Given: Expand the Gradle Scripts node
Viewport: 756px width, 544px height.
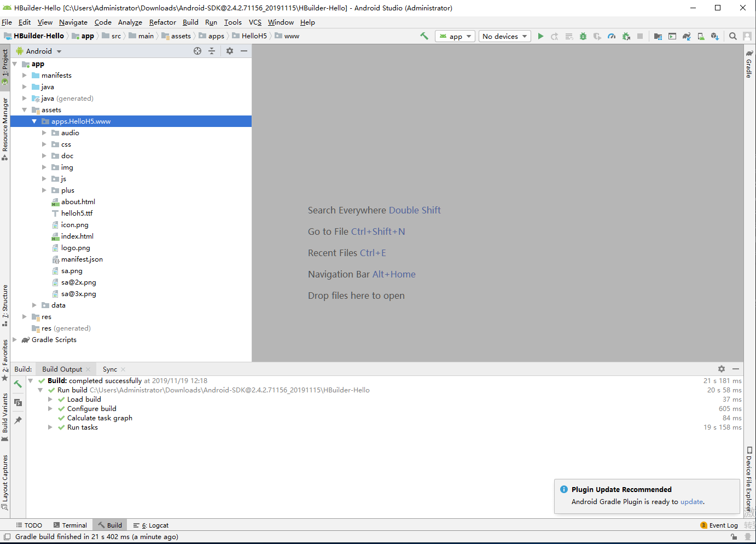Looking at the screenshot, I should click(15, 340).
